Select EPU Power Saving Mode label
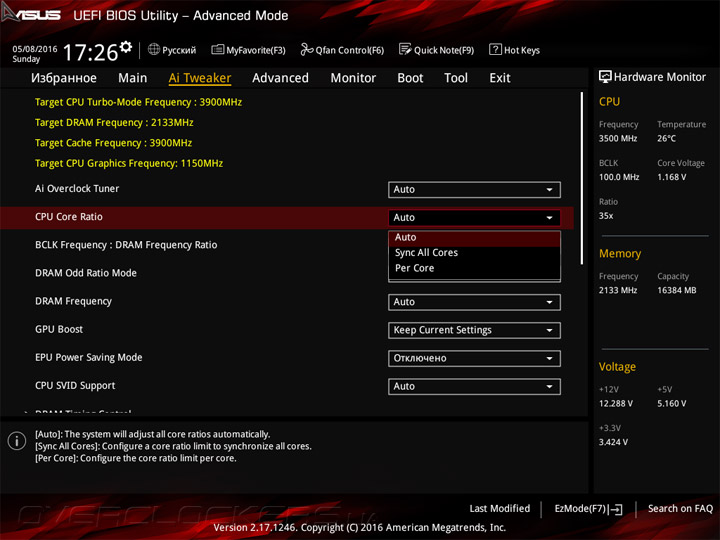The height and width of the screenshot is (540, 720). point(89,357)
